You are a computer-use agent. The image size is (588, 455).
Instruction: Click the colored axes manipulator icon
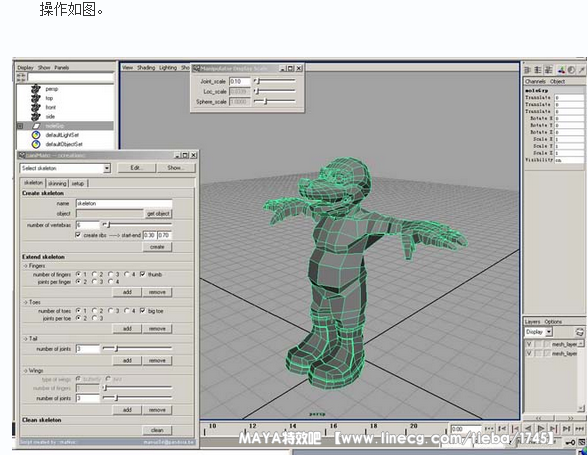coord(561,70)
